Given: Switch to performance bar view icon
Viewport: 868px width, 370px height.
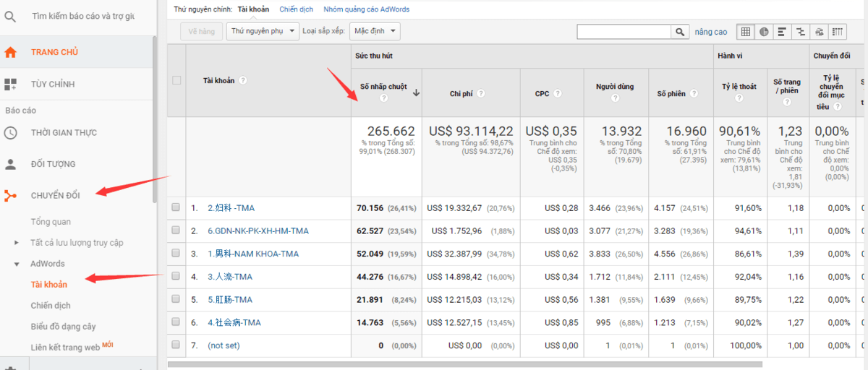Looking at the screenshot, I should [782, 32].
